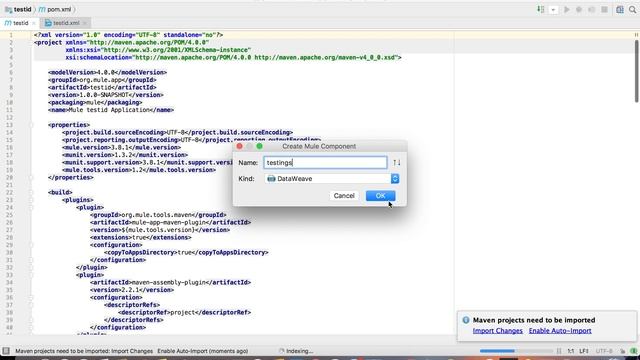640x360 pixels.
Task: Click the sort arrows icon beside Name field
Action: 397,162
